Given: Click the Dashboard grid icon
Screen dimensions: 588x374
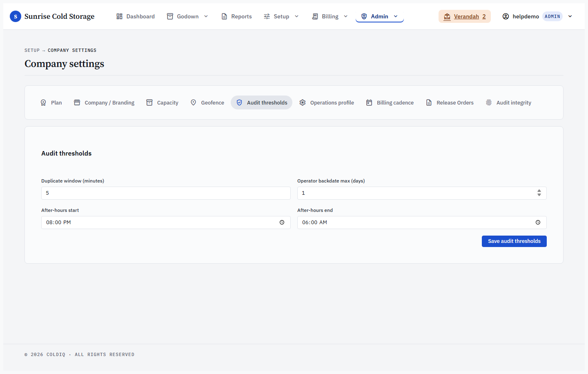Looking at the screenshot, I should pos(119,16).
